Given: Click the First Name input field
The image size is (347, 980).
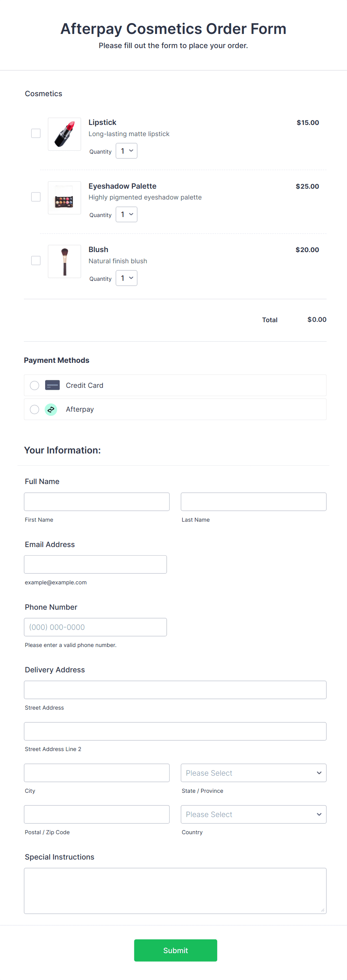Looking at the screenshot, I should coord(97,502).
